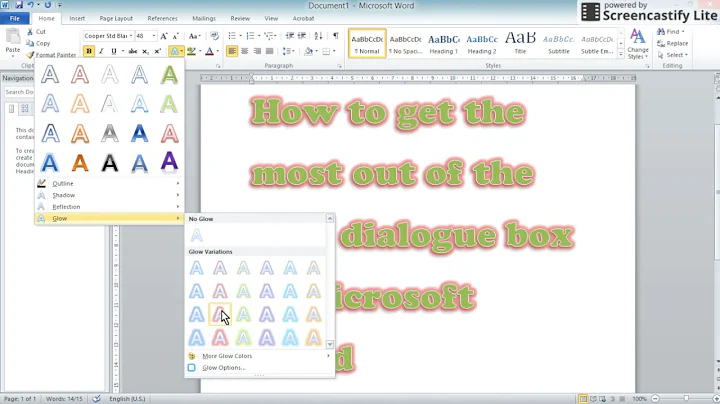Click the spelling check status icon
This screenshot has height=404, width=720.
point(96,399)
